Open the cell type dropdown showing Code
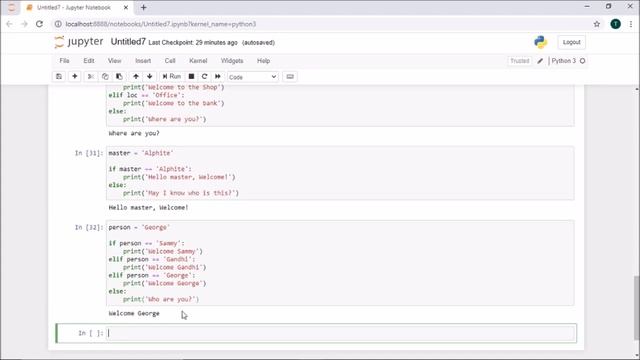The width and height of the screenshot is (640, 360). tap(253, 77)
